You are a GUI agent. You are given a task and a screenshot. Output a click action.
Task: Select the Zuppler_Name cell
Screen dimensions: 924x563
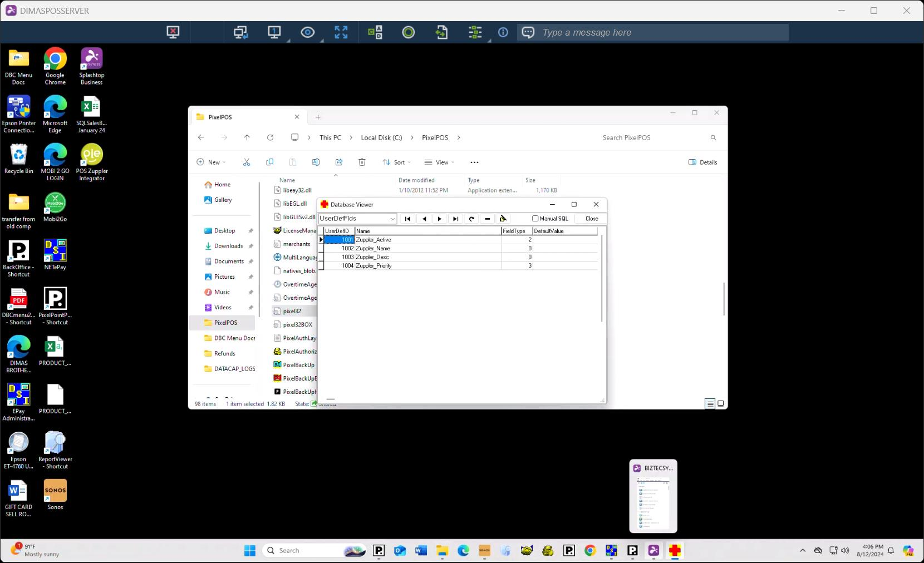point(428,248)
